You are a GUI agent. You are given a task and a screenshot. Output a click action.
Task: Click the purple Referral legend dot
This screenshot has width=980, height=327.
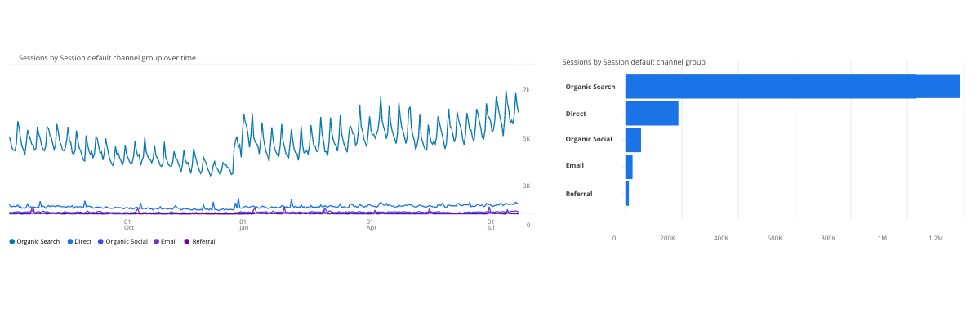coord(186,242)
